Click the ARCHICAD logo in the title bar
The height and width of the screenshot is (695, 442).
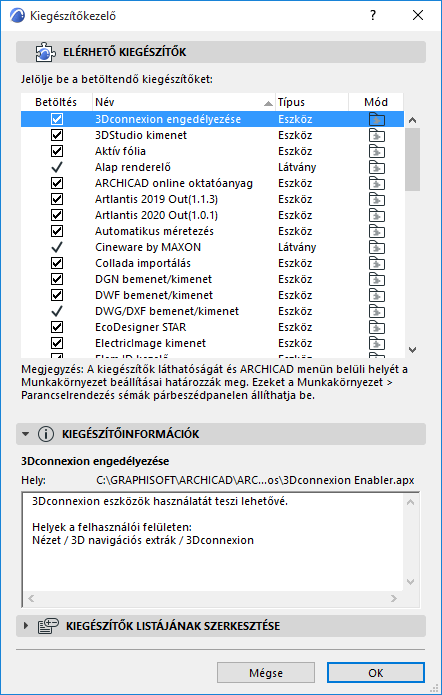click(x=17, y=16)
